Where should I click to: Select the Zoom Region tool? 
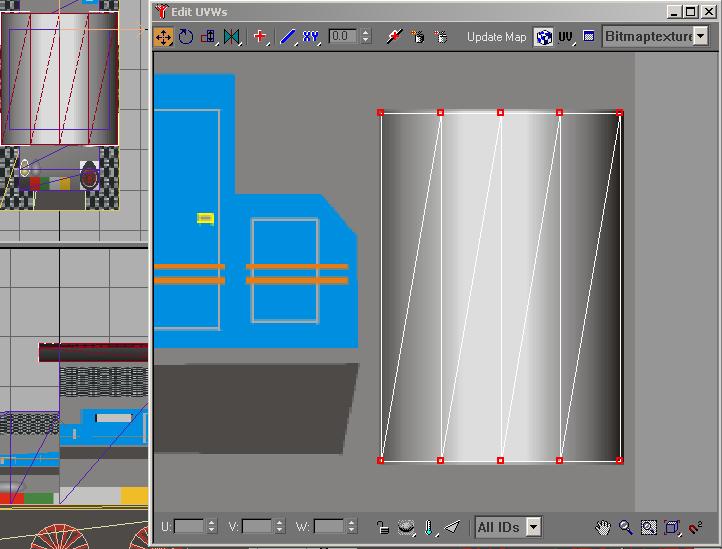(649, 527)
